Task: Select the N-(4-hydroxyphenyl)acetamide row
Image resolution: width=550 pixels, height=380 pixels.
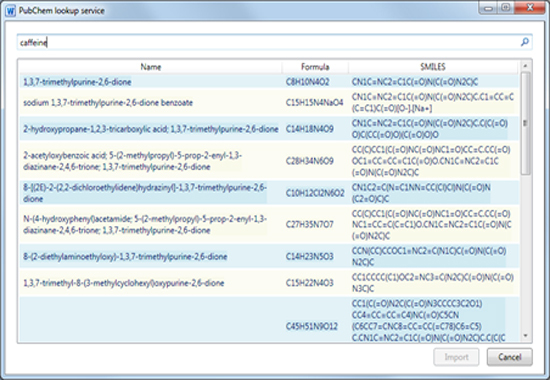Action: click(269, 225)
